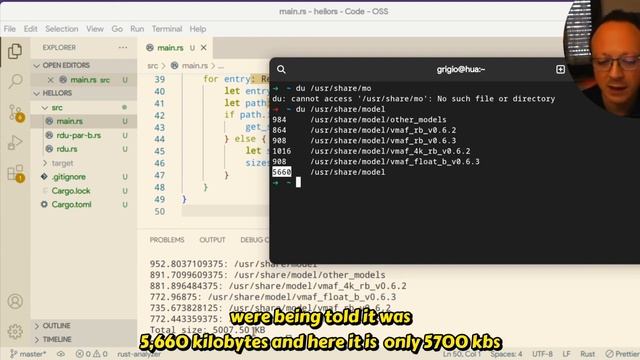
Task: Click 772.96875 vmaf_float_b_v0.6.3 output line
Action: 273,297
